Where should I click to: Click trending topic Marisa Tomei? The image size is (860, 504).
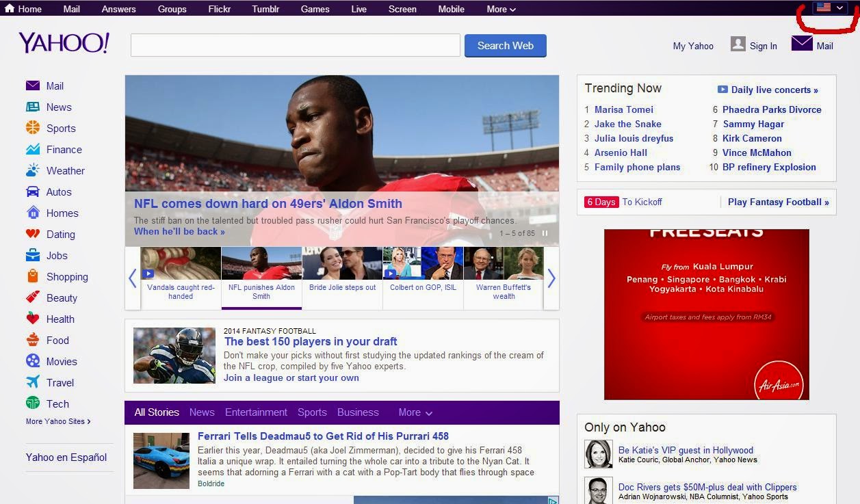[624, 109]
